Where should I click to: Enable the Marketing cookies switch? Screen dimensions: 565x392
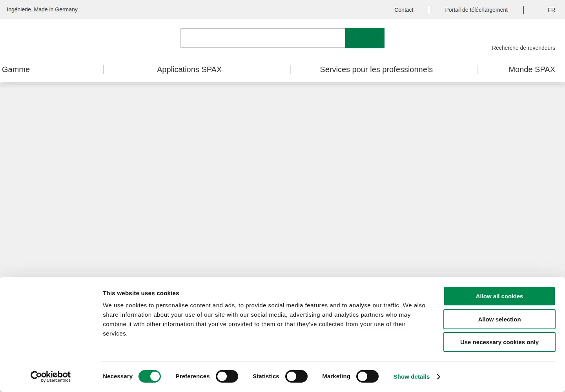pos(367,376)
